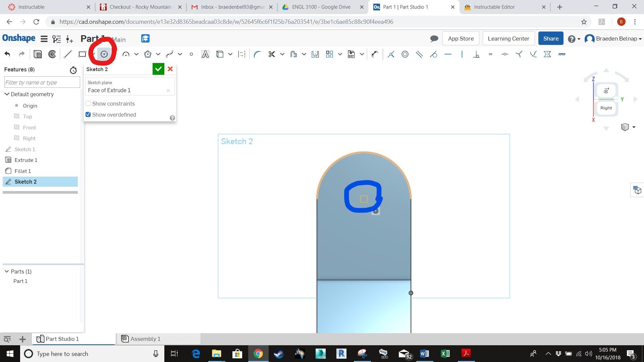The height and width of the screenshot is (362, 644).
Task: Collapse the Parts list
Action: click(x=7, y=271)
